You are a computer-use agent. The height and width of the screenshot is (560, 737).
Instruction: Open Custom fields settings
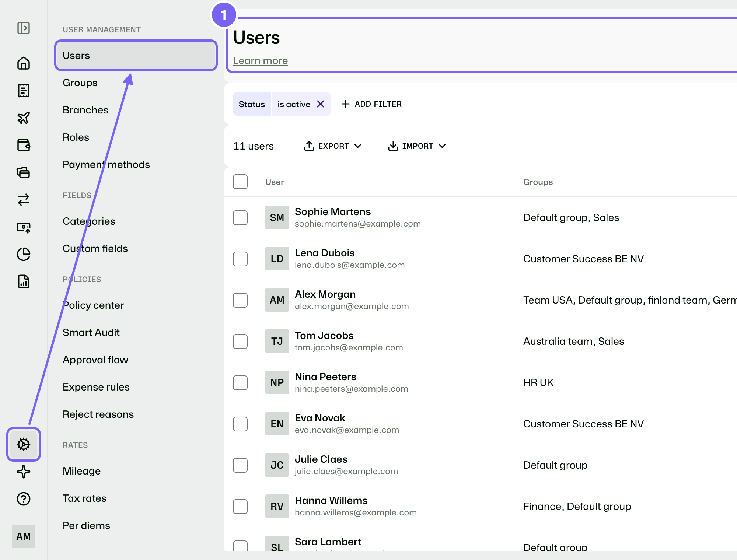tap(95, 248)
